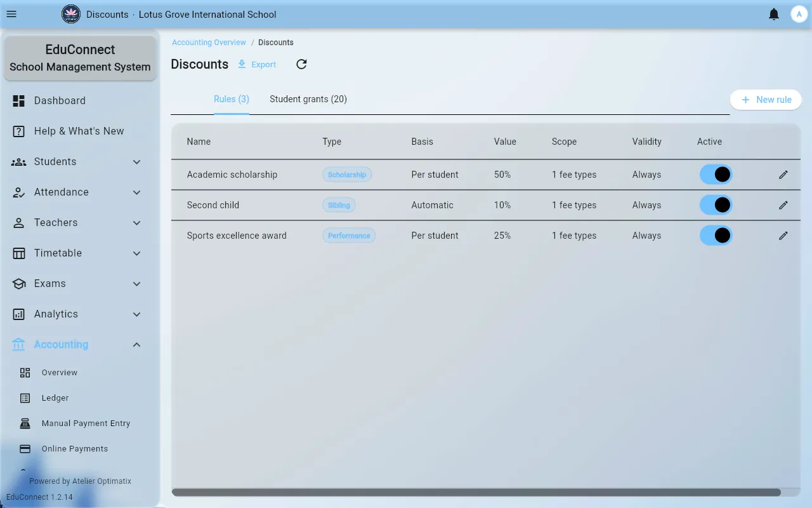
Task: Edit the Academic scholarship rule
Action: coord(783,175)
